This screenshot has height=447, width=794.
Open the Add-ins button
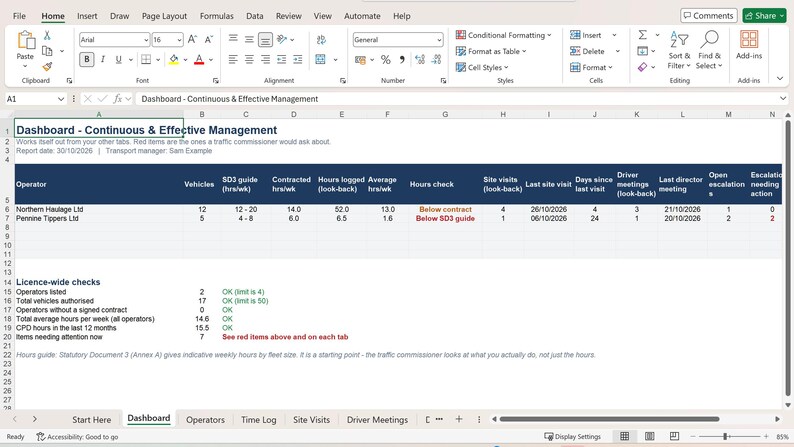749,45
